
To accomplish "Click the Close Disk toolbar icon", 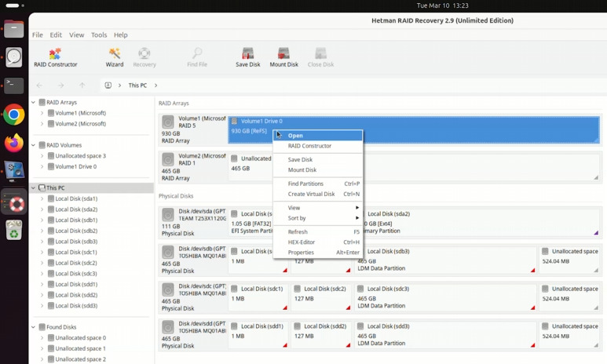I will [x=320, y=57].
